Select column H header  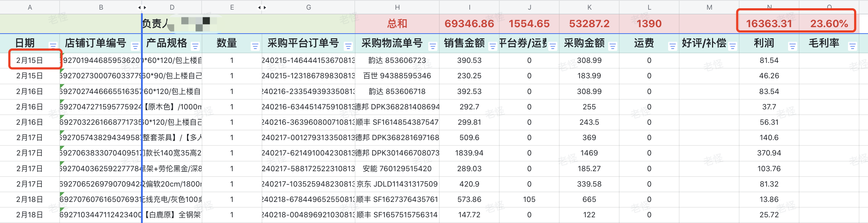point(397,8)
